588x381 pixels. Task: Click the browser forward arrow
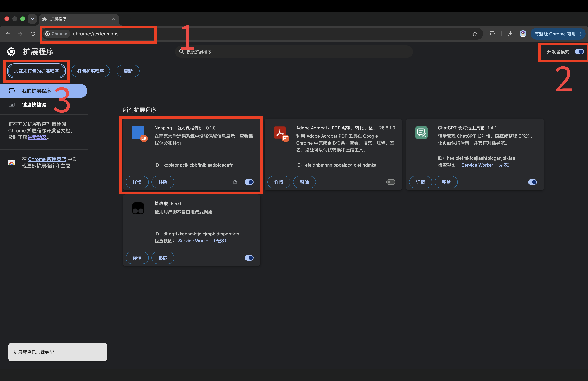(20, 34)
